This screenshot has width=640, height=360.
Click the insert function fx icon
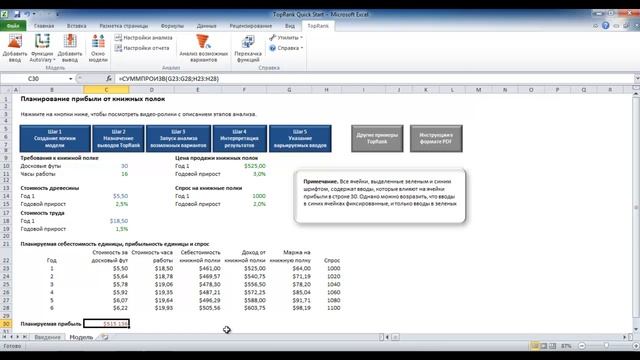[109, 78]
